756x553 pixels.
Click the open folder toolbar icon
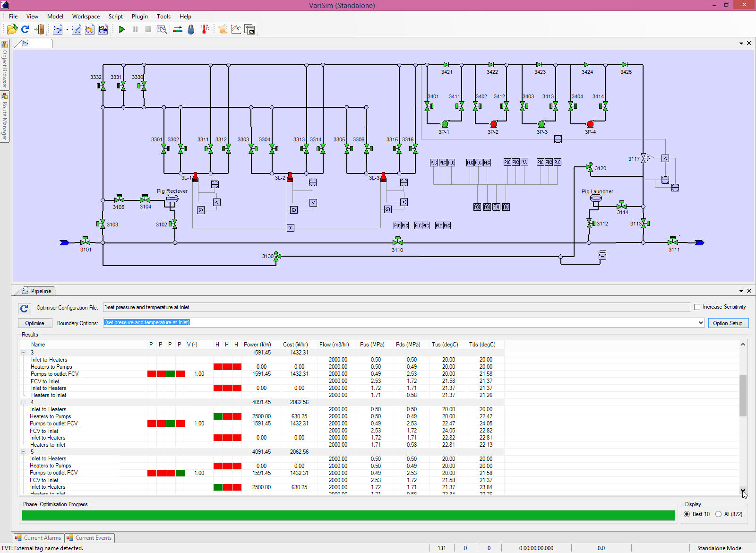click(x=12, y=29)
